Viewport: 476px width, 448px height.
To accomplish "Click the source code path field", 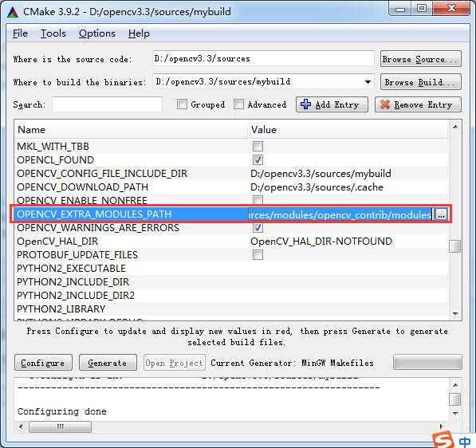I will [263, 58].
